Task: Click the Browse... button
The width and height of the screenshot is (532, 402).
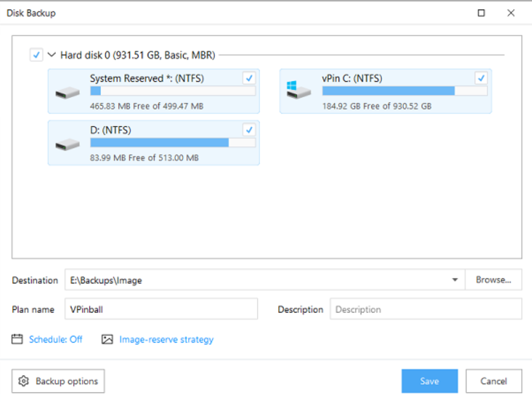Action: 494,280
